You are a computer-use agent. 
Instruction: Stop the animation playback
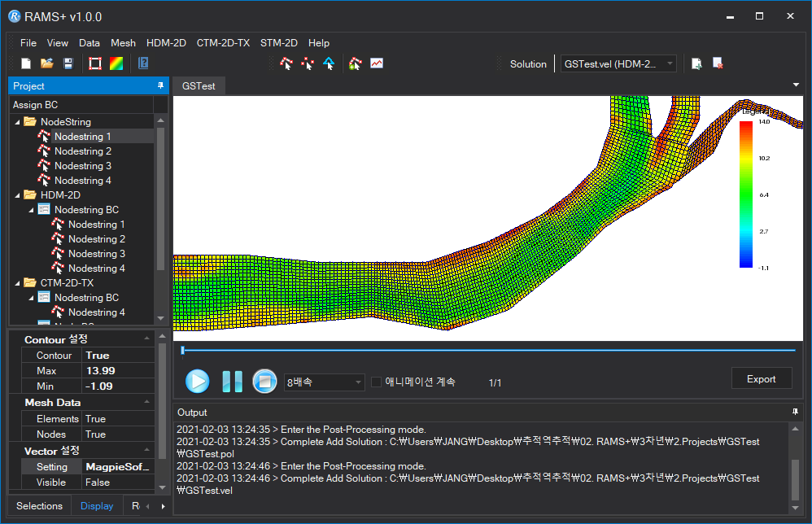[264, 382]
